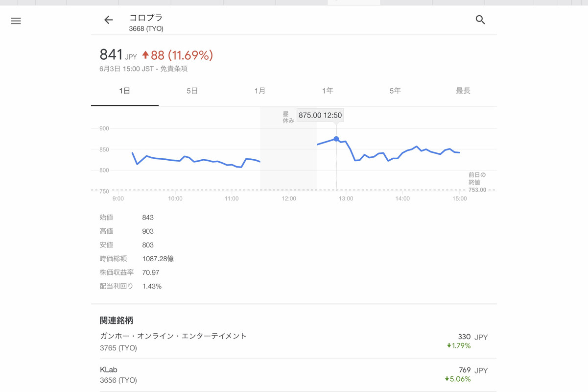Viewport: 588px width, 392px height.
Task: Switch to the 1年 chart tab
Action: tap(328, 91)
